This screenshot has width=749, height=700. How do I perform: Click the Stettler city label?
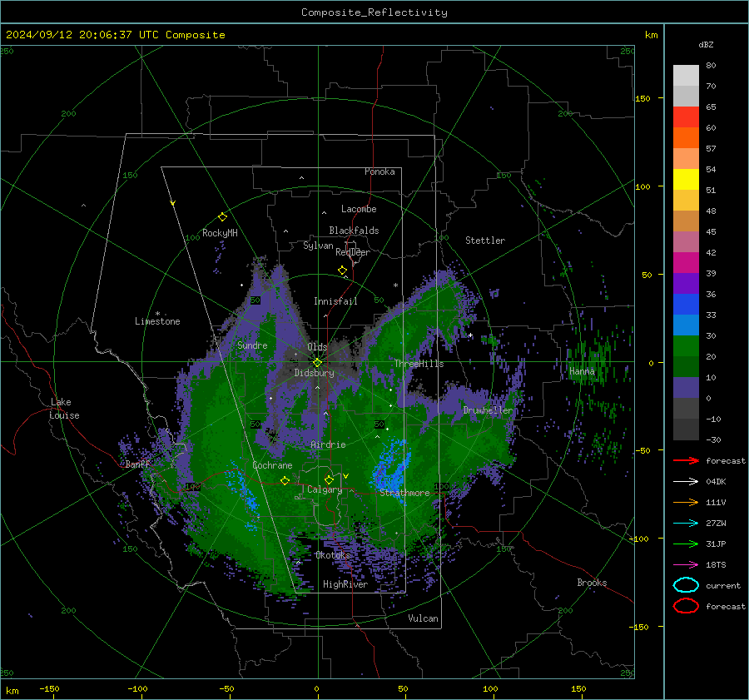pyautogui.click(x=485, y=241)
